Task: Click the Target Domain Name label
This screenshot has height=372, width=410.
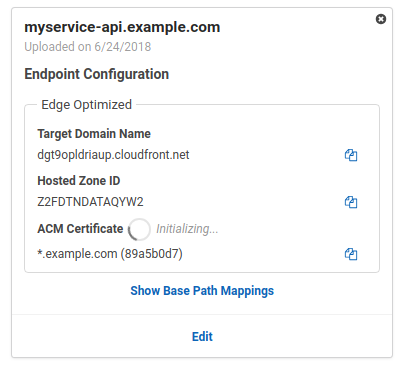Action: (x=94, y=134)
